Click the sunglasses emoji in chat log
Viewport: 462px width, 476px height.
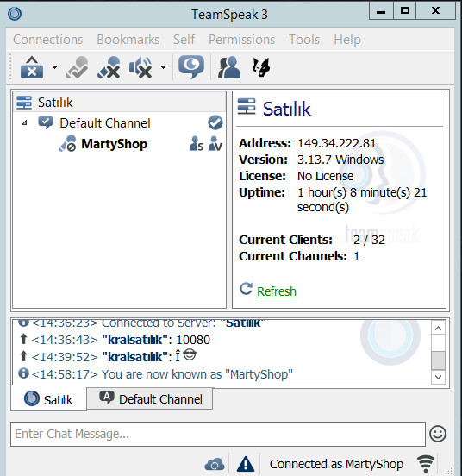pyautogui.click(x=190, y=355)
